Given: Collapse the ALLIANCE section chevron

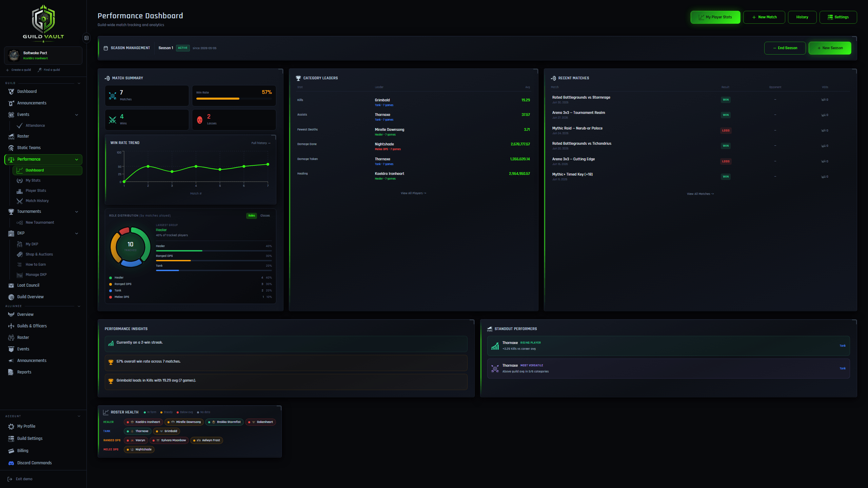Looking at the screenshot, I should 79,306.
